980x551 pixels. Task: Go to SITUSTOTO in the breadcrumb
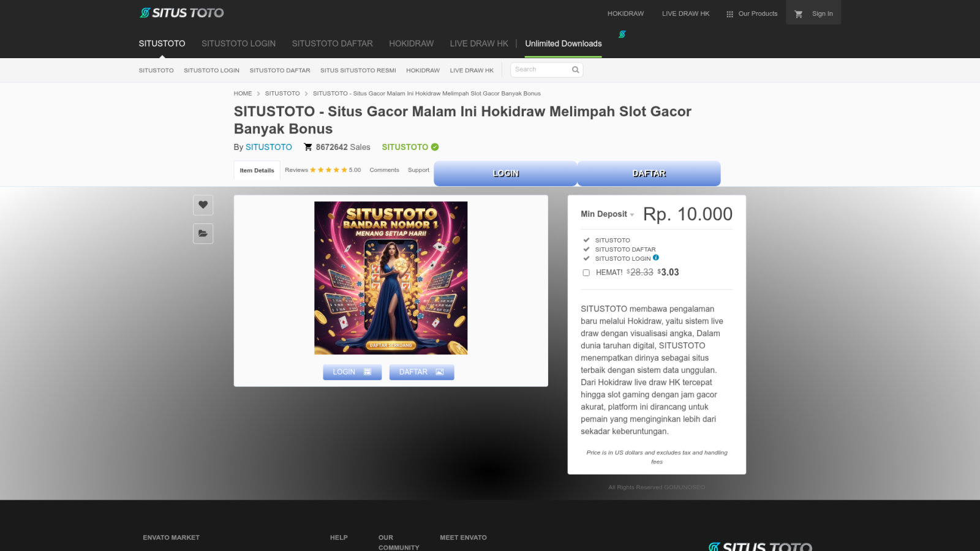pos(282,94)
